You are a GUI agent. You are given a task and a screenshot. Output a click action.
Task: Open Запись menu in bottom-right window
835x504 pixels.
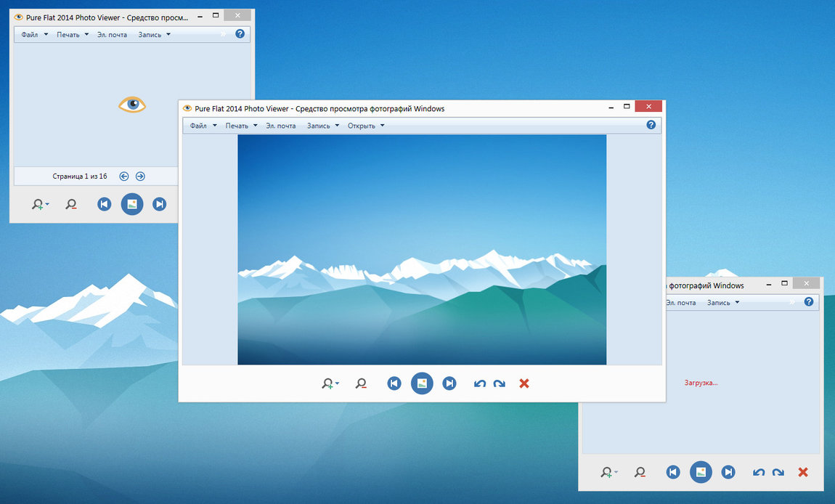tap(718, 303)
